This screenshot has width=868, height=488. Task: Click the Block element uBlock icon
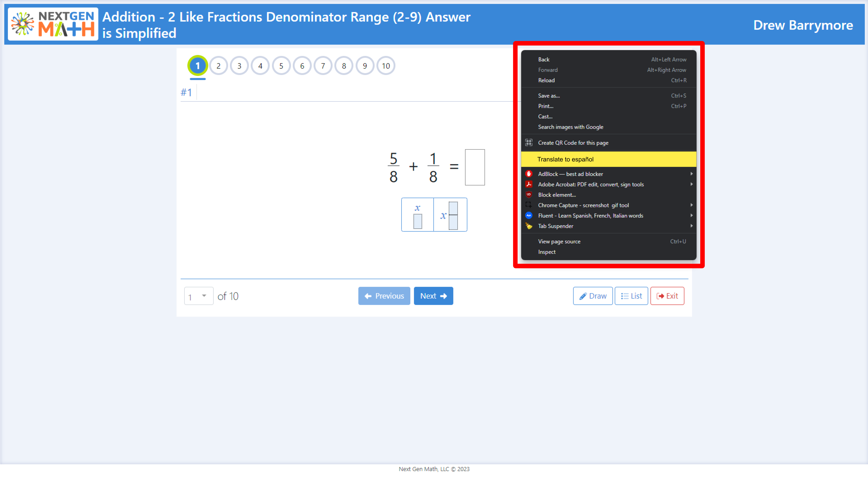[529, 195]
